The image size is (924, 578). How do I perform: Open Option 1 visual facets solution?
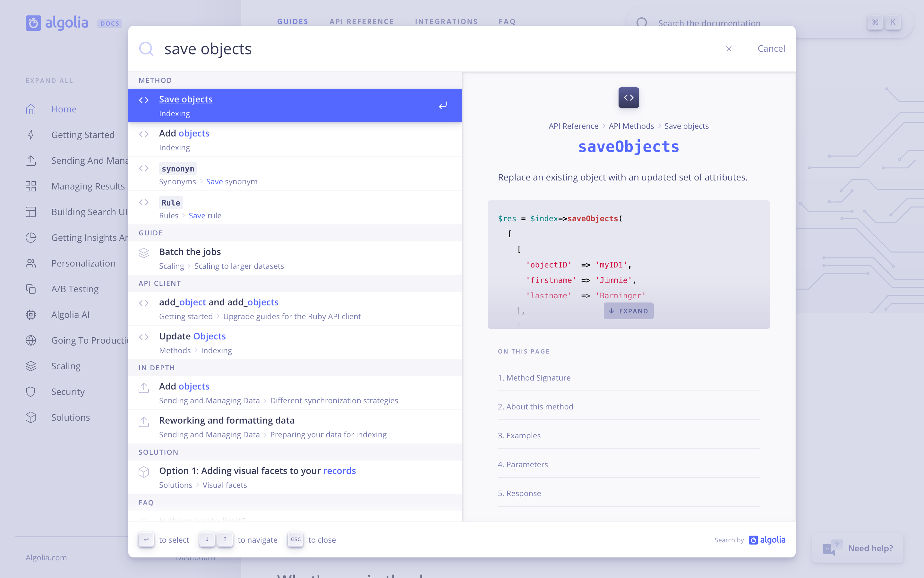pos(295,477)
